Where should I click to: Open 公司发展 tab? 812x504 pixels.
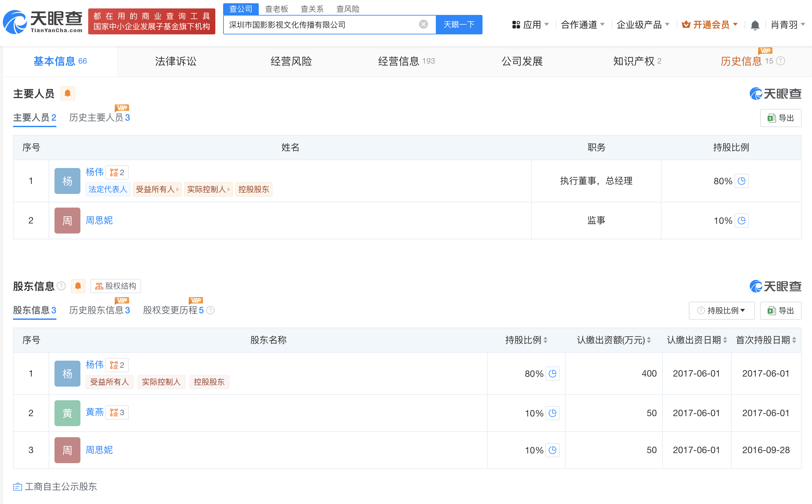coord(522,61)
